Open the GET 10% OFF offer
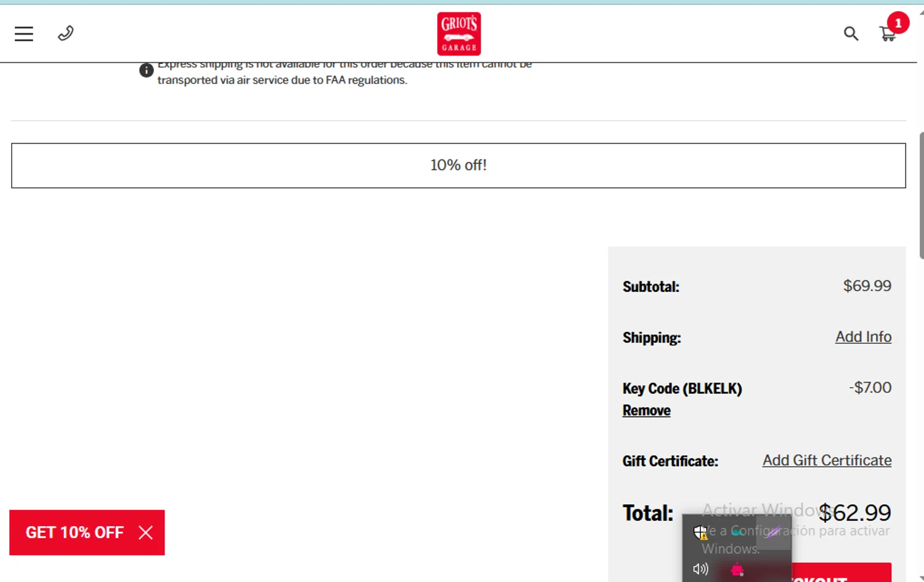This screenshot has width=924, height=582. click(x=75, y=533)
